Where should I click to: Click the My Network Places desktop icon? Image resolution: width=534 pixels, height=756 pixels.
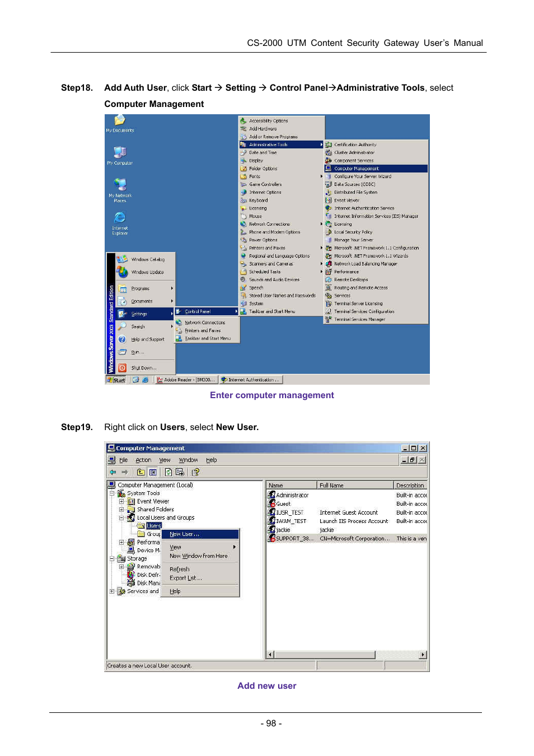click(x=120, y=185)
